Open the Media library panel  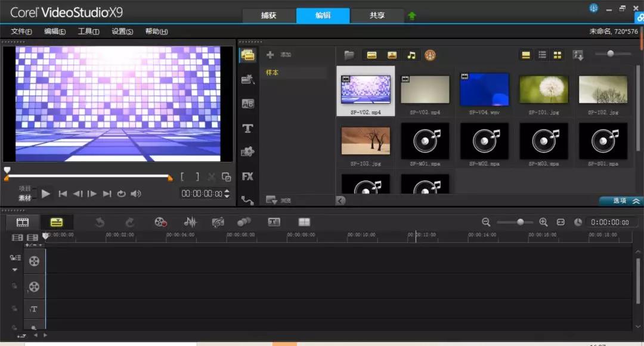tap(247, 55)
